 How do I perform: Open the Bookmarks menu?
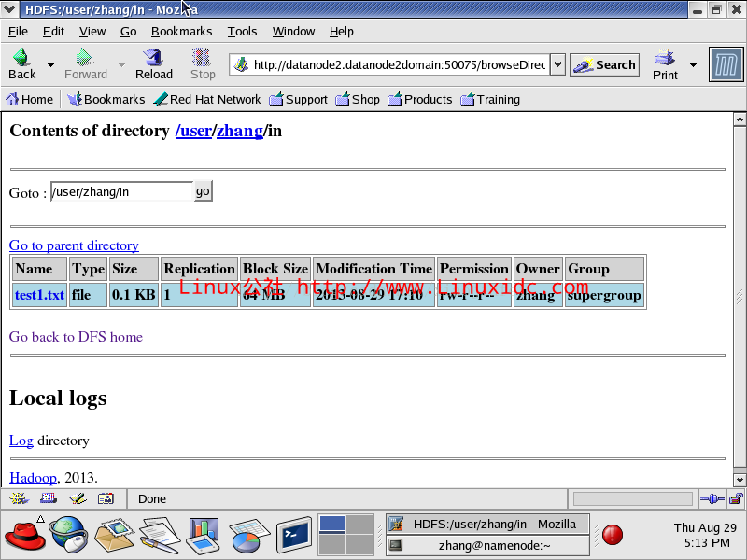coord(181,31)
